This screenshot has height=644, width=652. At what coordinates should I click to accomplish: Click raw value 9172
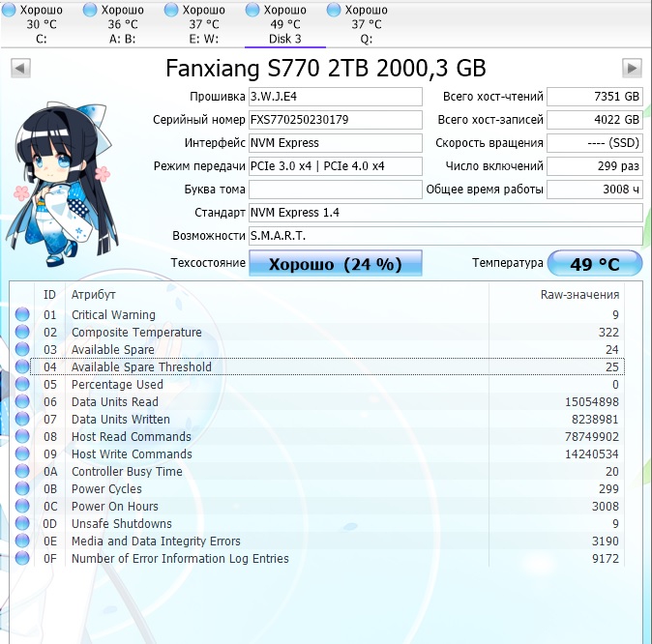(x=606, y=558)
